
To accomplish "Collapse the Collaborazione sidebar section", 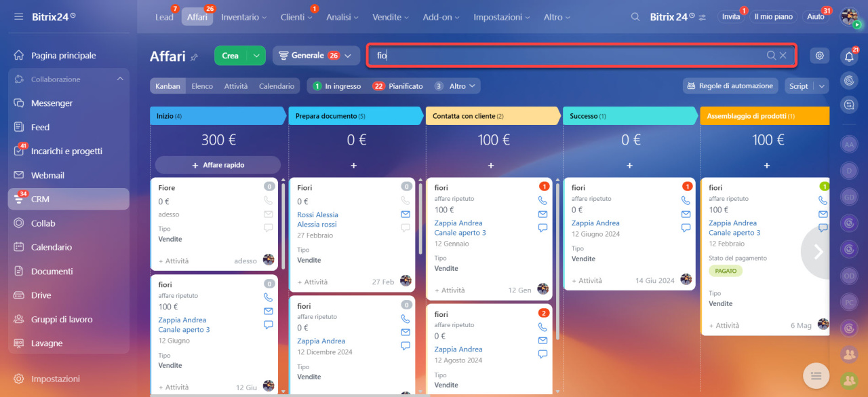I will coord(120,79).
